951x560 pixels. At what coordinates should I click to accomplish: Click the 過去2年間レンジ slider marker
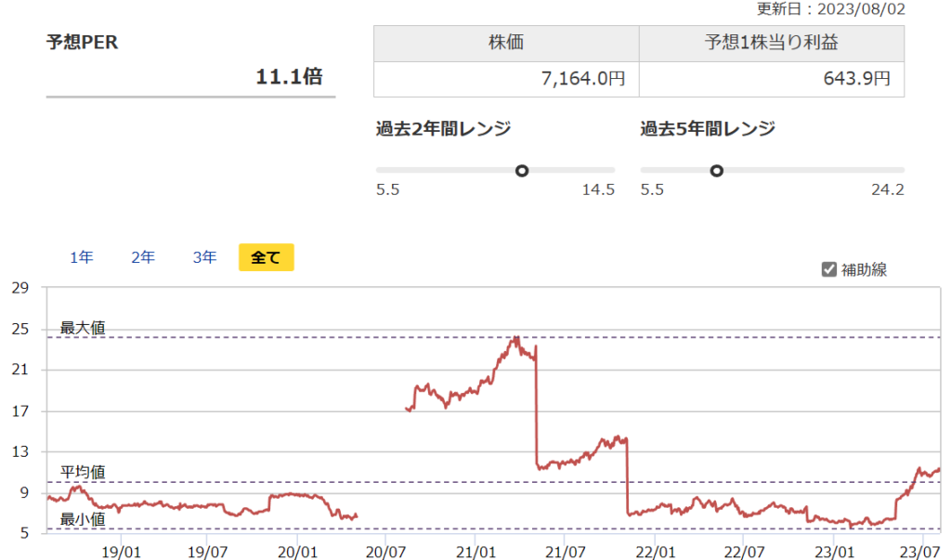tap(522, 171)
